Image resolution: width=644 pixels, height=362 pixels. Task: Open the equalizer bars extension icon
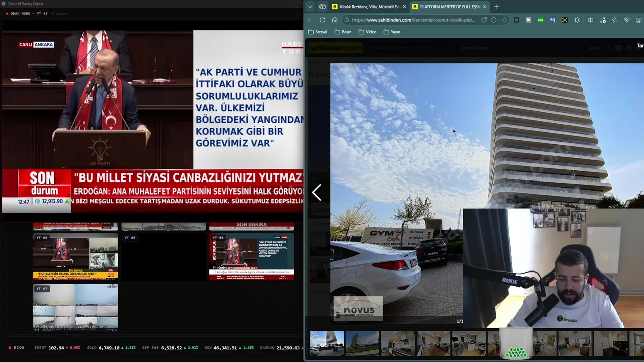click(516, 20)
